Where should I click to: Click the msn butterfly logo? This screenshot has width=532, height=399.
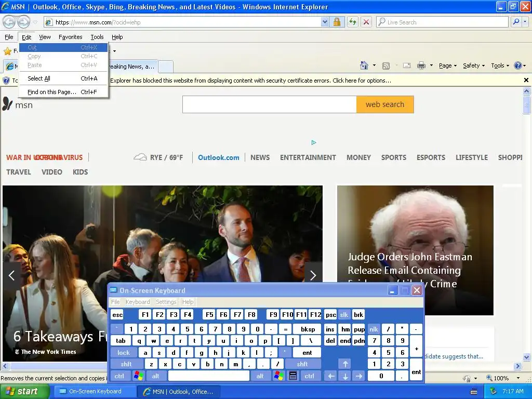pos(7,104)
